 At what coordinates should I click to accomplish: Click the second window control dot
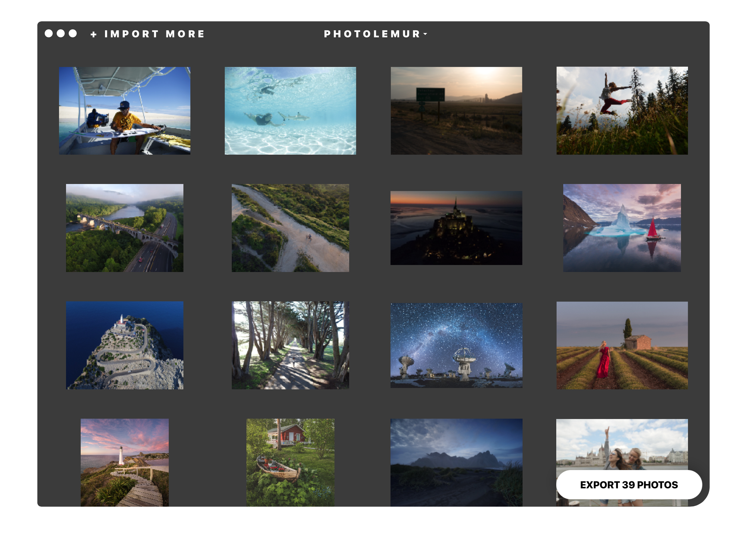pyautogui.click(x=61, y=33)
